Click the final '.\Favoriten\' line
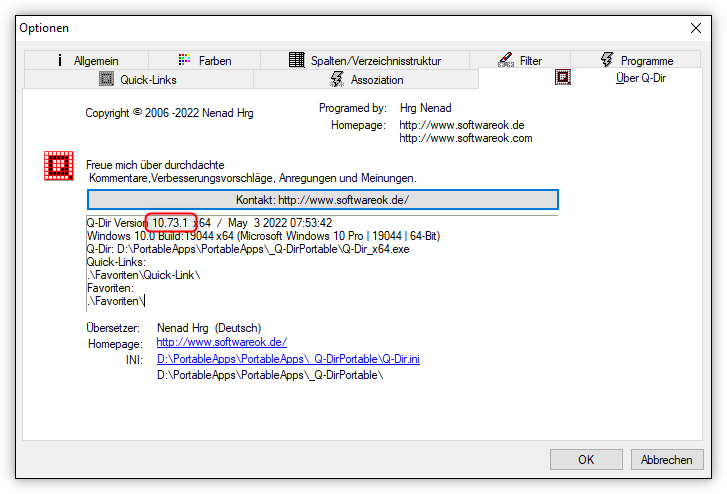Viewport: 727px width, 494px height. pyautogui.click(x=115, y=301)
